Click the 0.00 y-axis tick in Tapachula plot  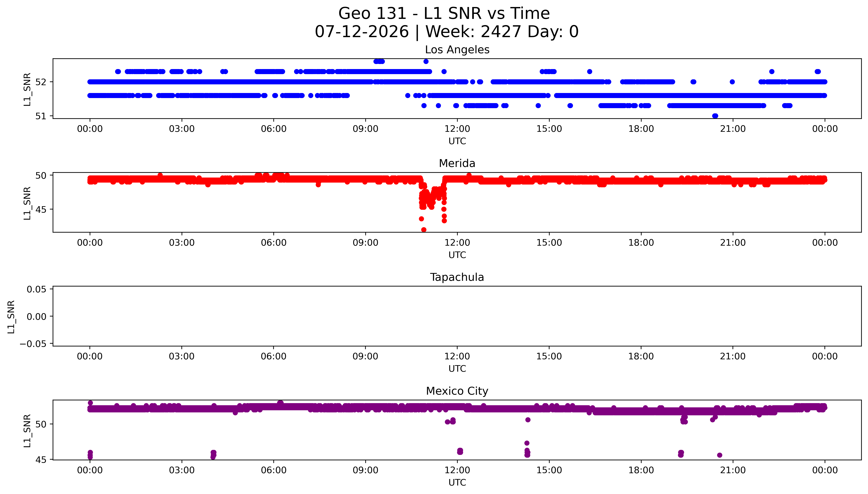pos(37,317)
